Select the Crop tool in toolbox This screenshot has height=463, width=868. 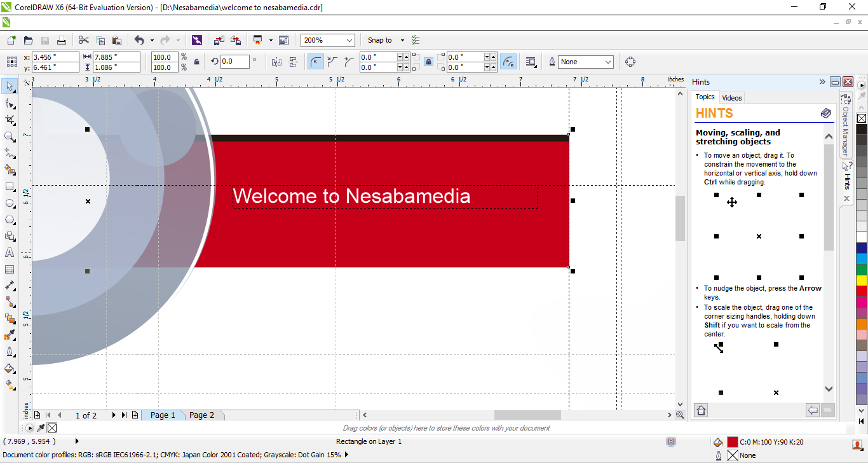click(x=10, y=120)
